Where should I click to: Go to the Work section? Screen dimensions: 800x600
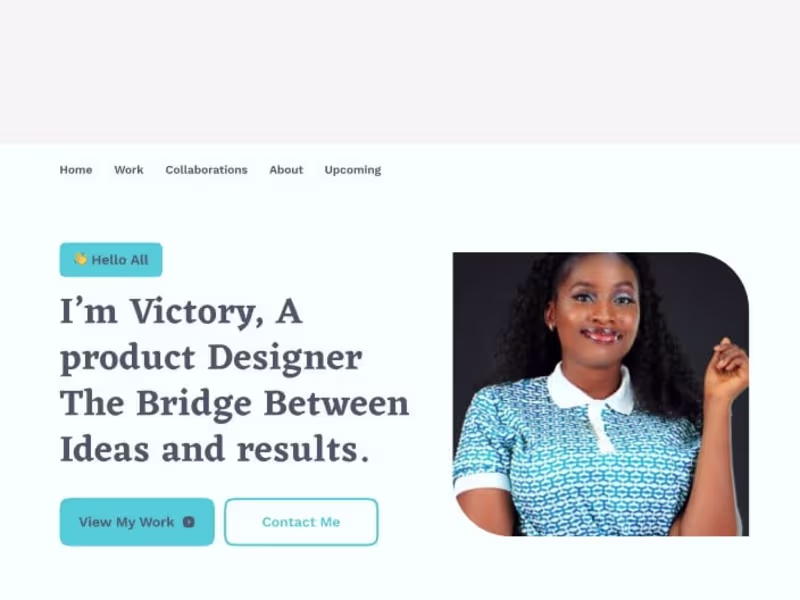coord(129,170)
